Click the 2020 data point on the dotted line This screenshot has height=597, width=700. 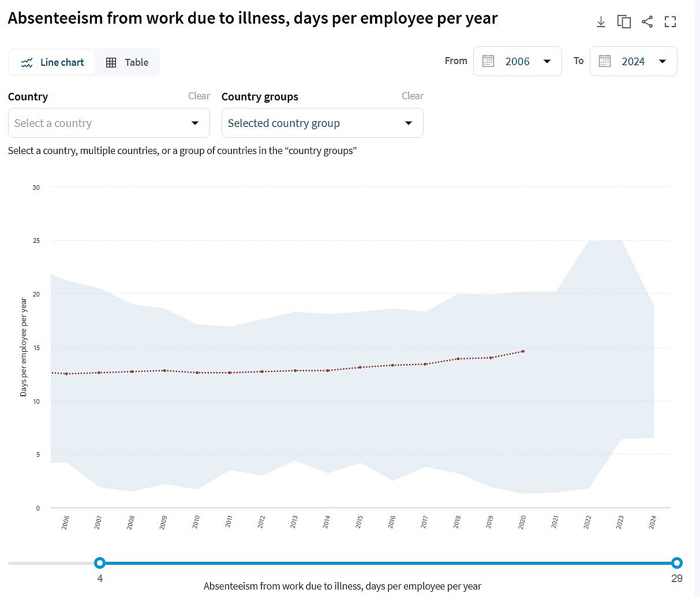(x=522, y=351)
